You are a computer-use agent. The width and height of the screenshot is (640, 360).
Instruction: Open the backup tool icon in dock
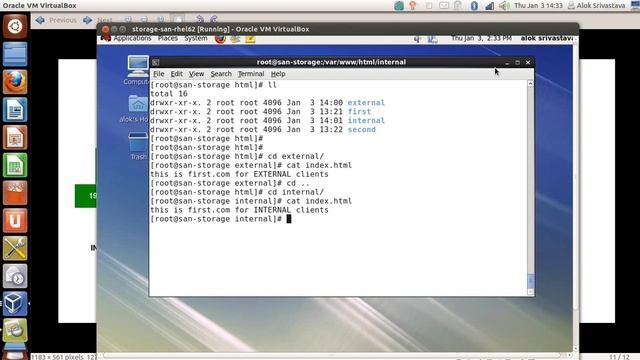[x=15, y=276]
